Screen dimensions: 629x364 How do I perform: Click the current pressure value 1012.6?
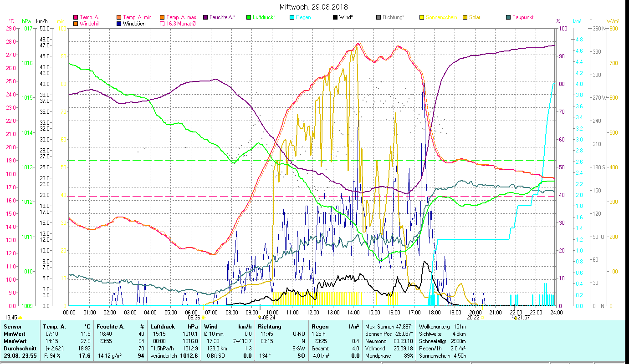190,355
